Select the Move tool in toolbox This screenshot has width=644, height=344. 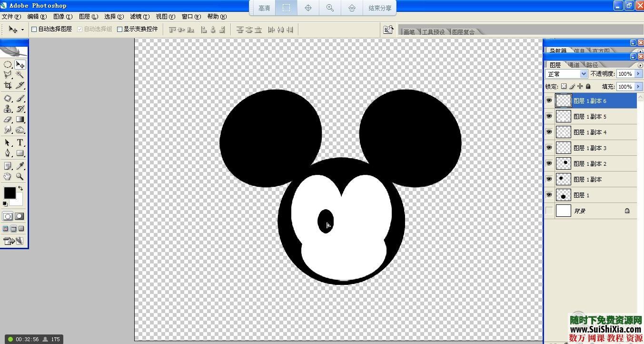point(20,64)
